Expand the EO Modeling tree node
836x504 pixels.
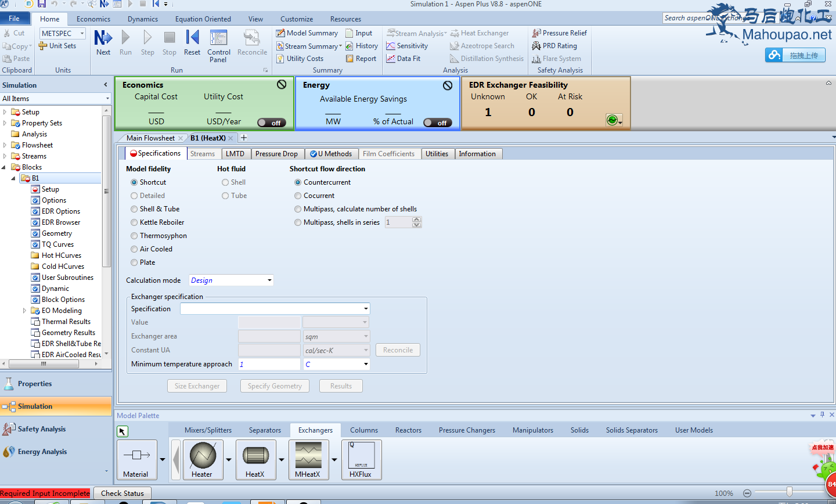(24, 311)
